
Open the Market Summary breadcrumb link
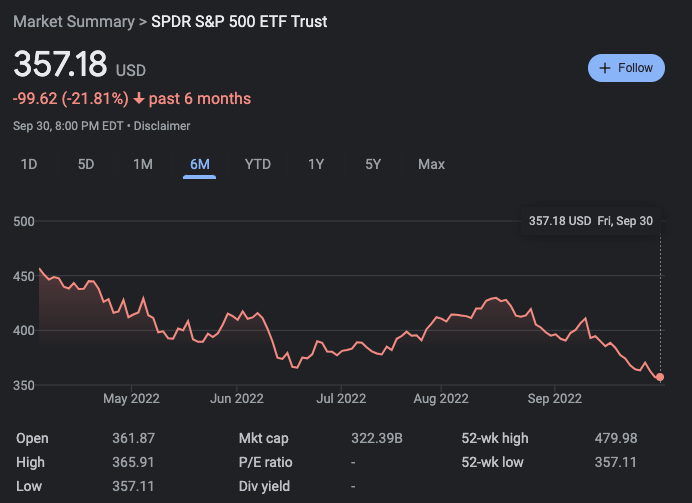[73, 21]
